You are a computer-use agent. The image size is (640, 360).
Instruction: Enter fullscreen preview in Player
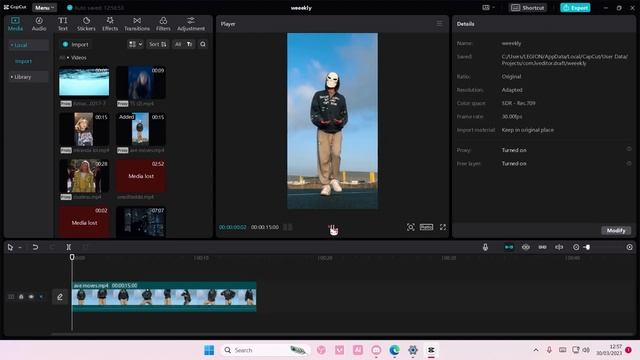point(443,227)
